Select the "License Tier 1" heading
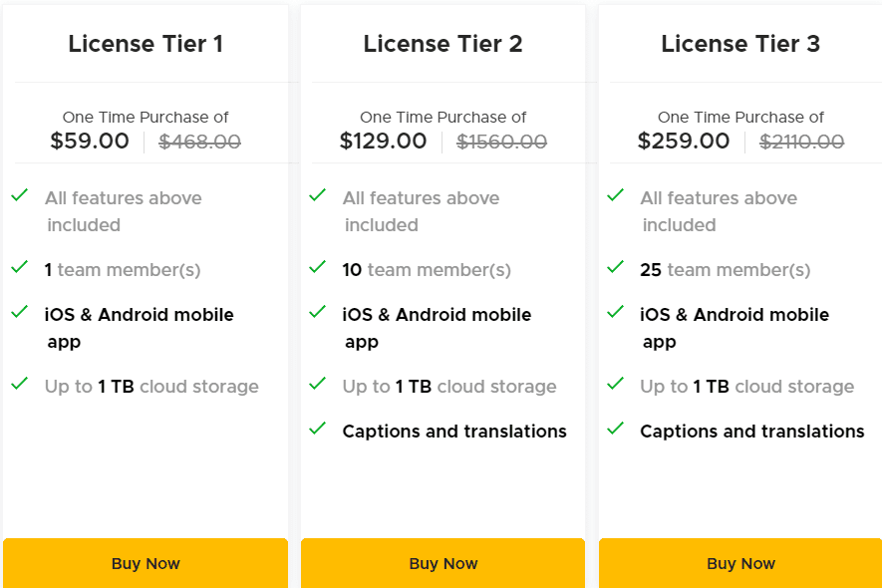 (146, 44)
